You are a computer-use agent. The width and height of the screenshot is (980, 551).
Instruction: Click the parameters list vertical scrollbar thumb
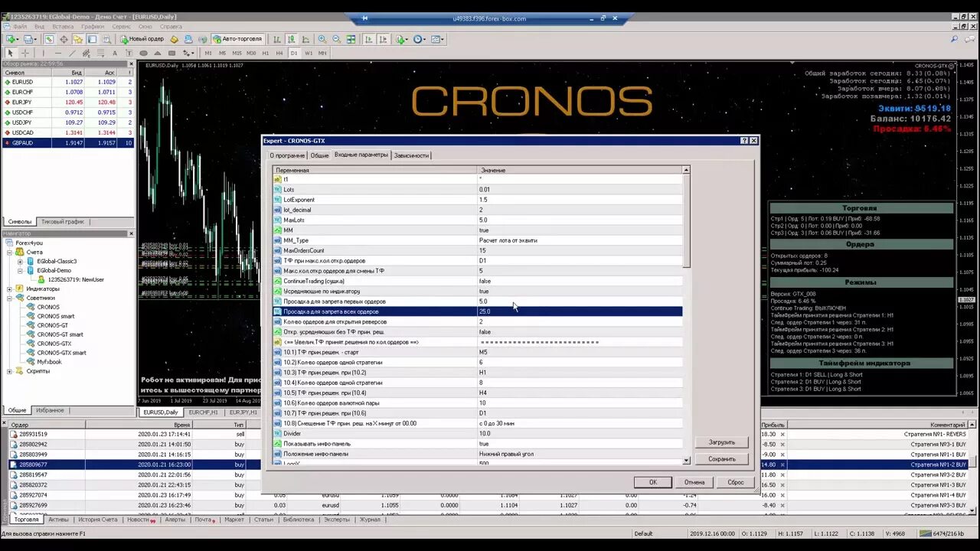686,220
